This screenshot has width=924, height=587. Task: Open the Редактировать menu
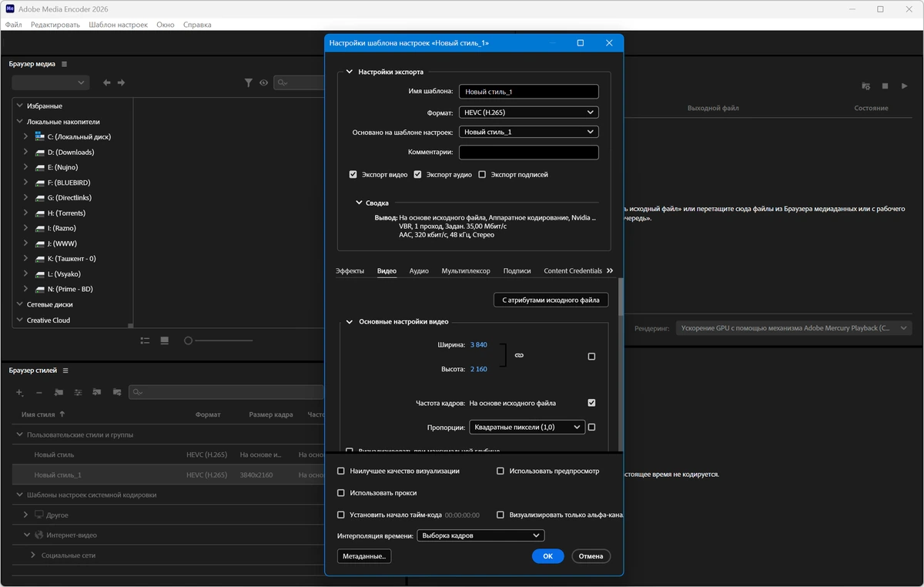click(x=55, y=25)
